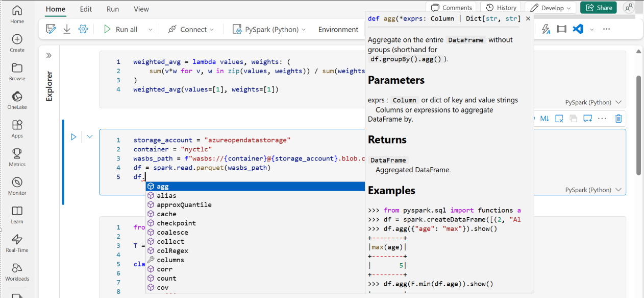Open Real-Time hub in sidebar
644x298 pixels.
click(17, 243)
